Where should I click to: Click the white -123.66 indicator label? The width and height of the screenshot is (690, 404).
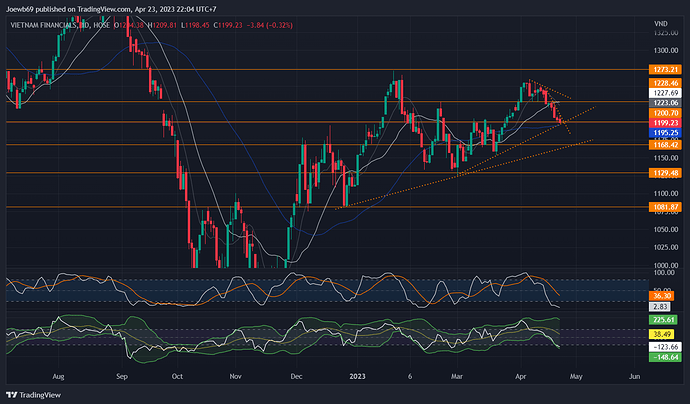pyautogui.click(x=665, y=347)
